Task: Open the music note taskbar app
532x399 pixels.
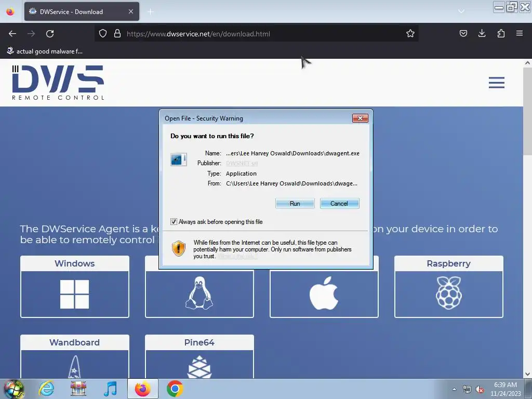Action: pos(110,389)
